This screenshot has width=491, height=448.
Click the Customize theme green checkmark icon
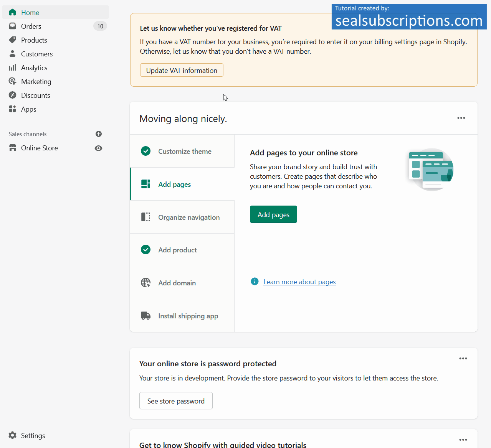[146, 151]
